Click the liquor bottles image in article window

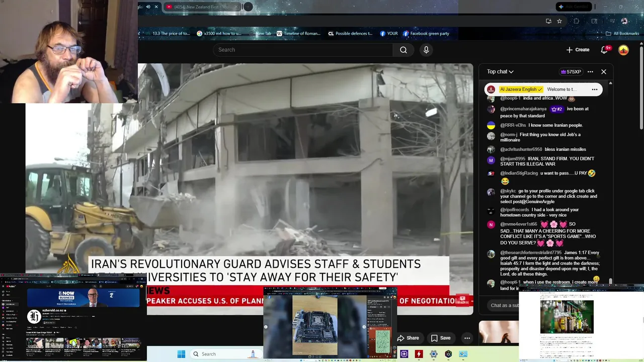tap(567, 317)
